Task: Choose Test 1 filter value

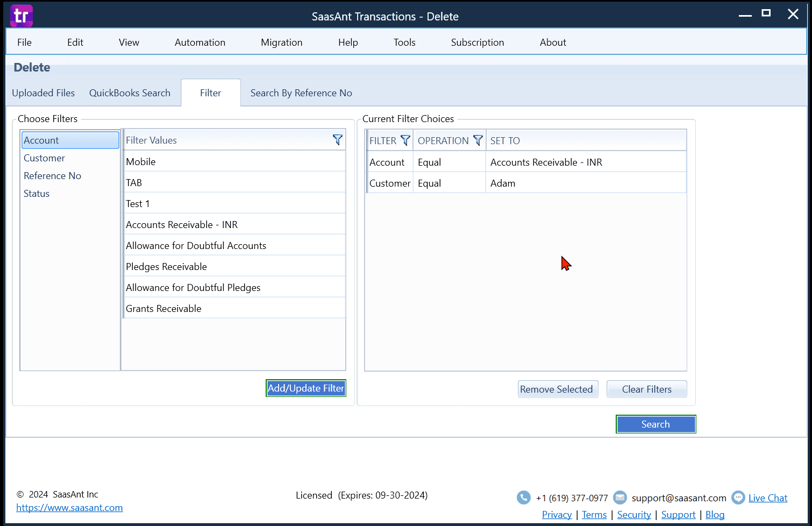Action: coord(234,203)
